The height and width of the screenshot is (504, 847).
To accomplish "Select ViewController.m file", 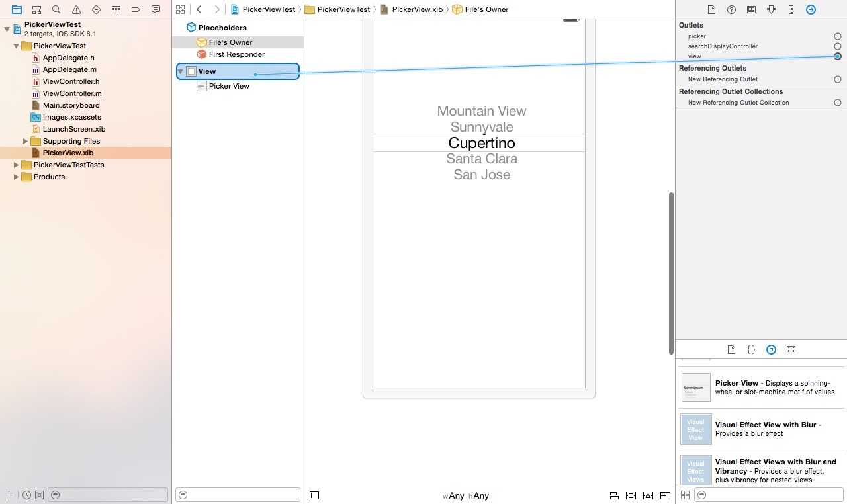I will click(x=72, y=93).
